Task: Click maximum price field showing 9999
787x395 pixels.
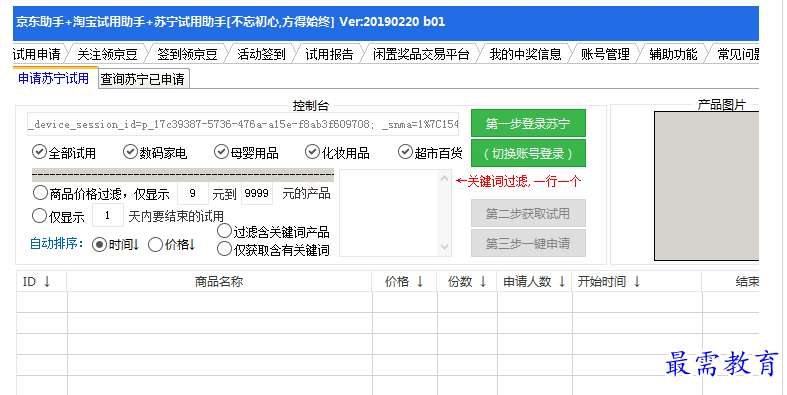Action: pos(257,193)
